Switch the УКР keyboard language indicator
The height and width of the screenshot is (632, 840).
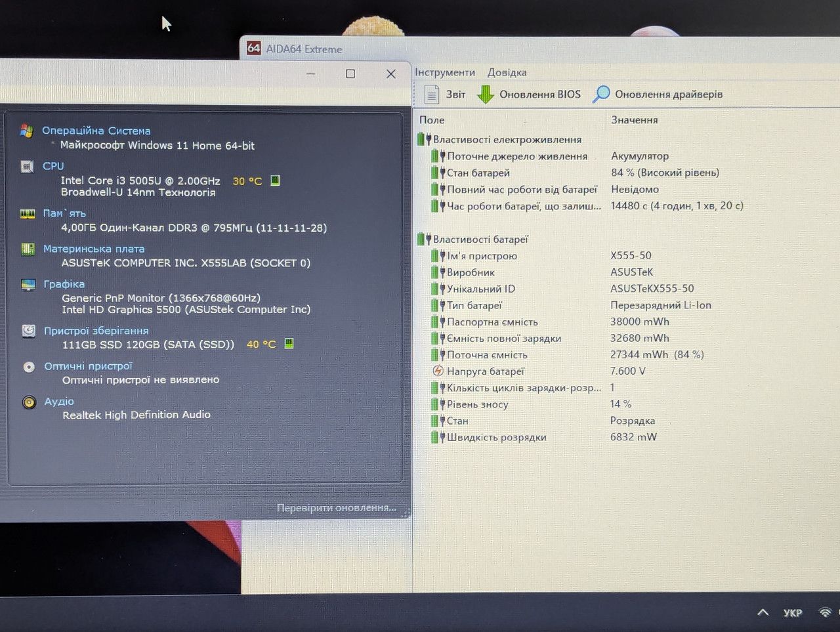tap(793, 613)
